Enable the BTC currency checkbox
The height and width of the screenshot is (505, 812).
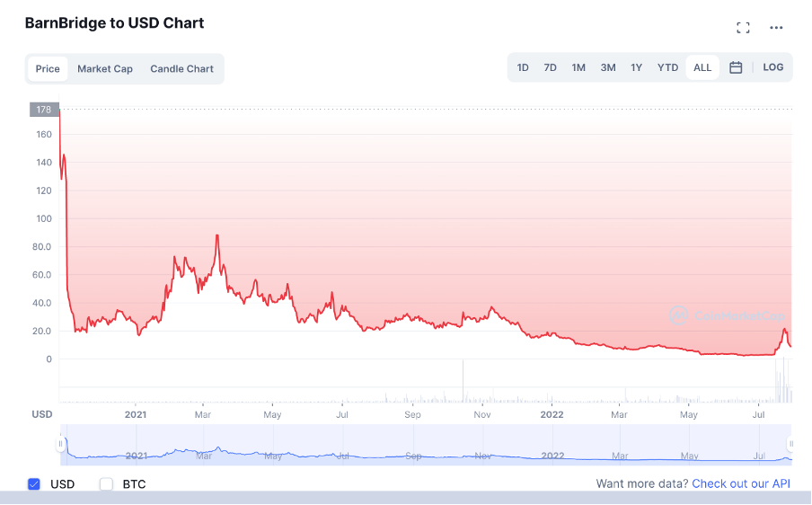[x=106, y=484]
